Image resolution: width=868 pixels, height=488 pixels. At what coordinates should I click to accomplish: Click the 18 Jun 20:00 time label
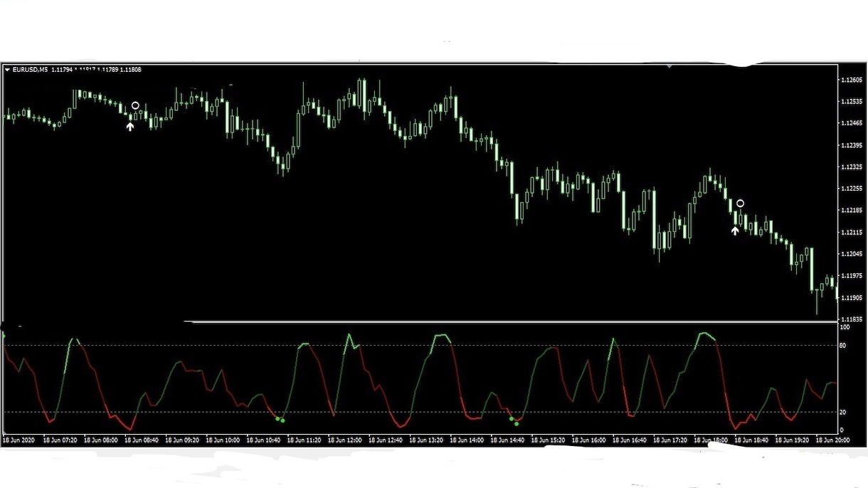pos(833,440)
